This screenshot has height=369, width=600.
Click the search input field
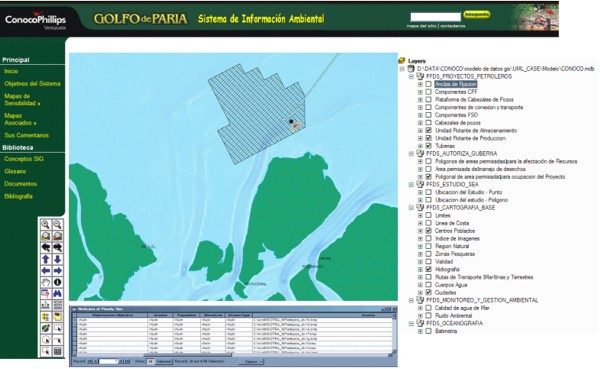coord(435,17)
